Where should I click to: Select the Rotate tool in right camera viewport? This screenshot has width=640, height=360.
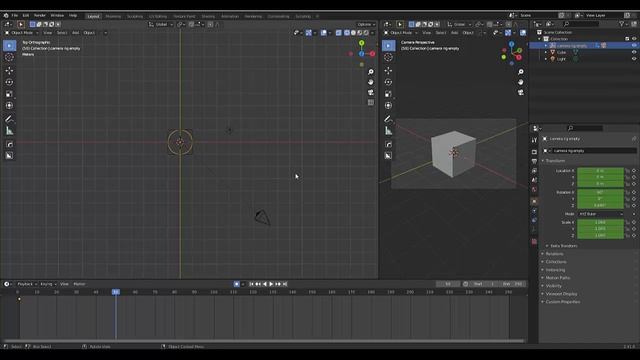click(388, 82)
